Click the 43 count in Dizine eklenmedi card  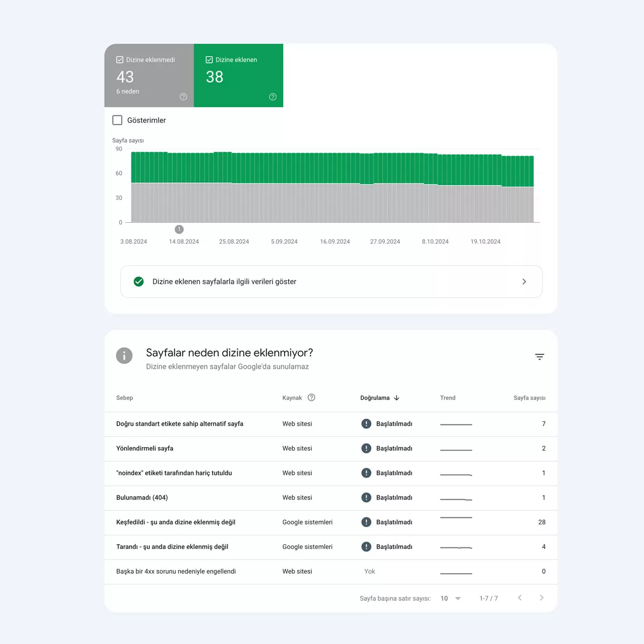[125, 77]
